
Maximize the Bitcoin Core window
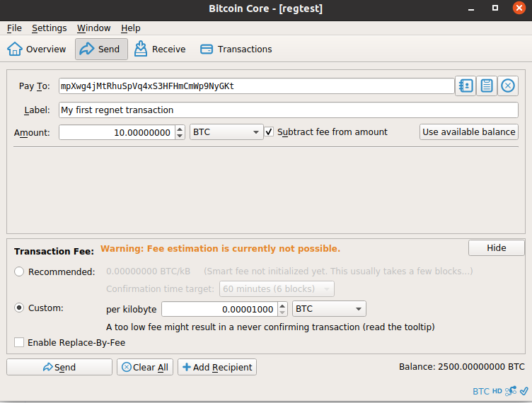point(495,8)
